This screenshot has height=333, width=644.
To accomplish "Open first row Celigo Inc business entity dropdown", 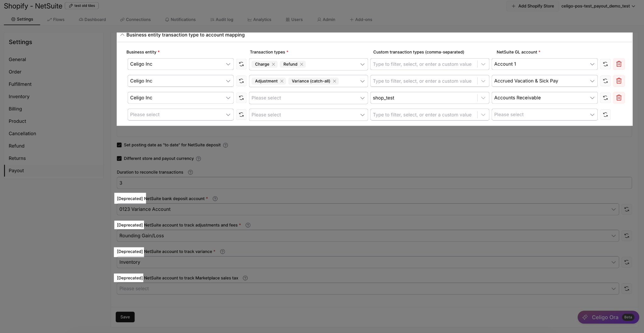I will coord(180,64).
